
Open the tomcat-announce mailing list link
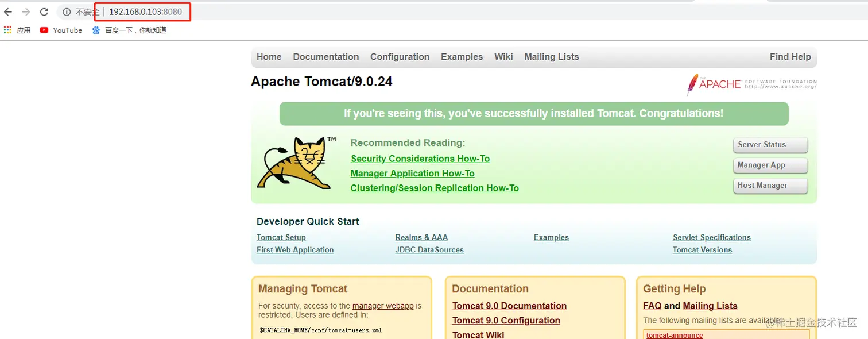(675, 336)
